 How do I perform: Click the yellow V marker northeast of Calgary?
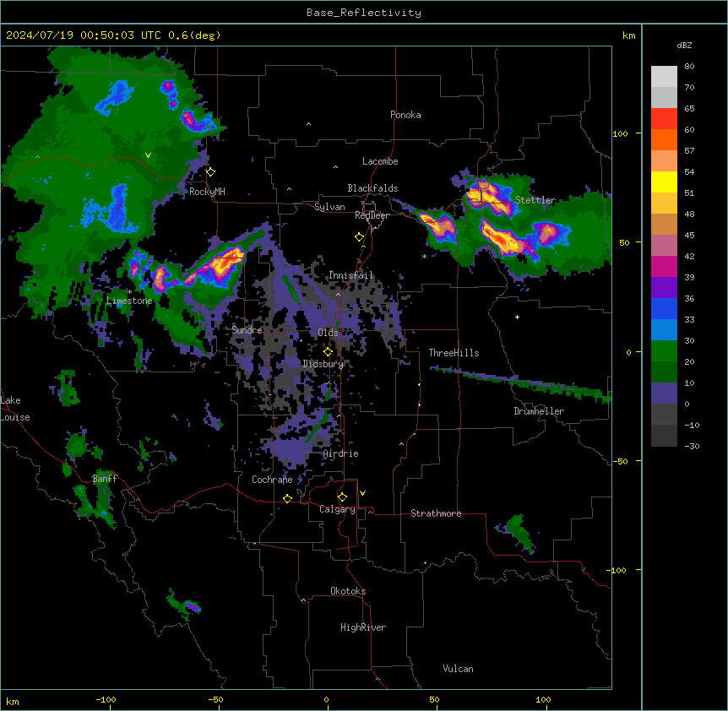(362, 493)
